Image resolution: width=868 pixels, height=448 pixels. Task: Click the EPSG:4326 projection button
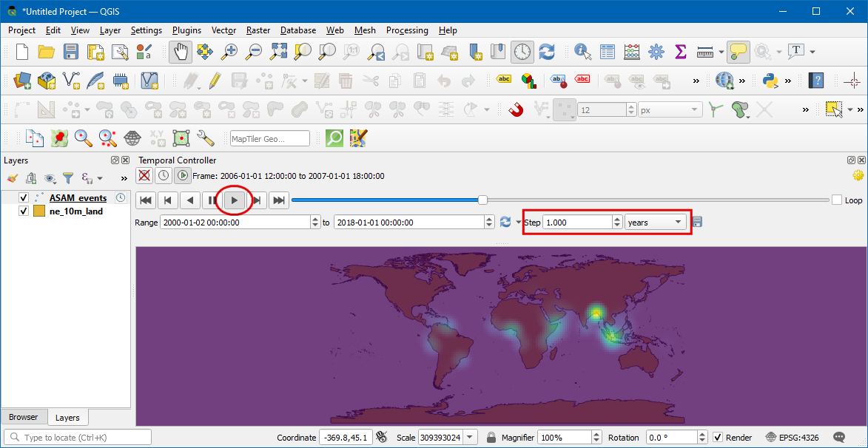pyautogui.click(x=793, y=438)
